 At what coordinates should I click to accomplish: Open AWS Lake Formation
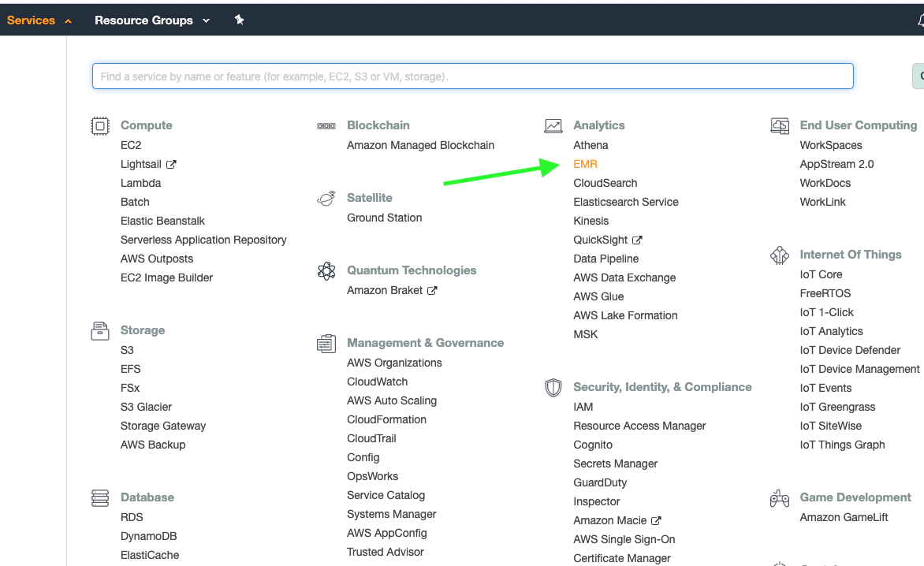click(x=625, y=315)
